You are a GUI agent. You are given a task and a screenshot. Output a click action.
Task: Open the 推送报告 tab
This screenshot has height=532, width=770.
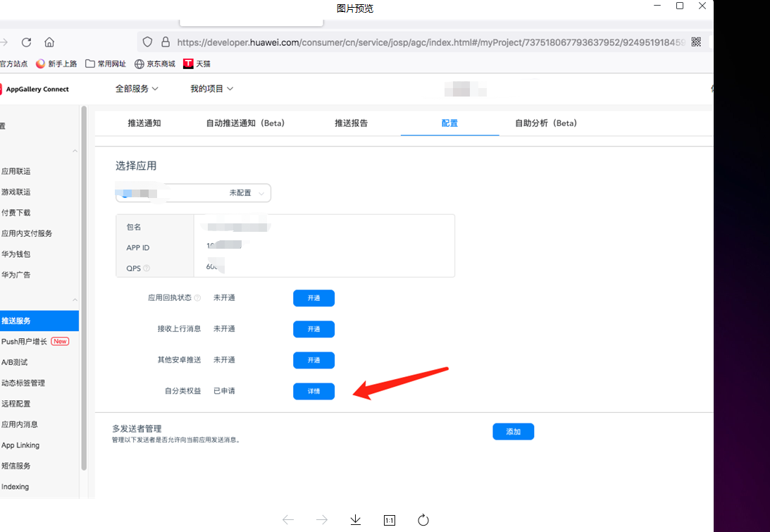point(351,123)
